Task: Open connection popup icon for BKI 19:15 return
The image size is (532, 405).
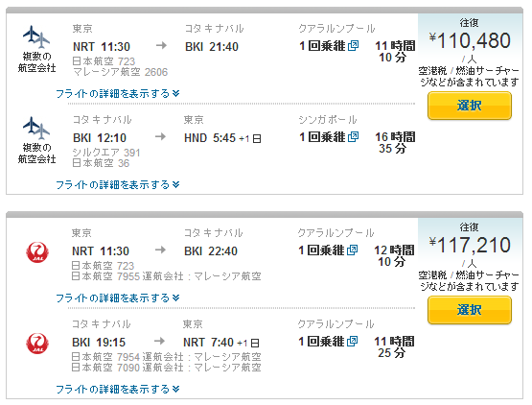Action: click(353, 341)
